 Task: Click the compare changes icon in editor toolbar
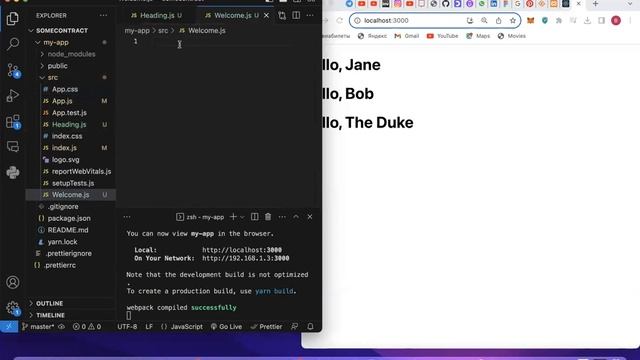(282, 16)
